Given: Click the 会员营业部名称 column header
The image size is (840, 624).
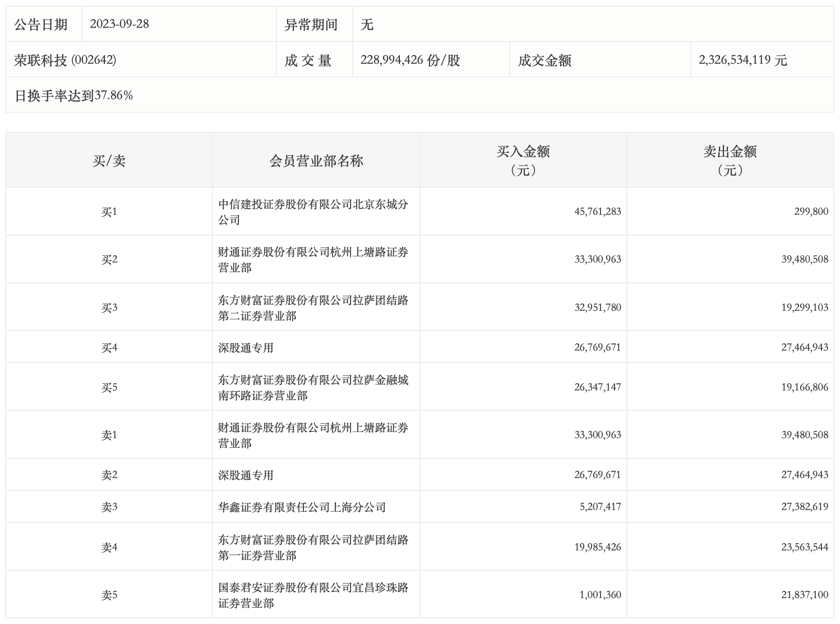Looking at the screenshot, I should coord(316,161).
